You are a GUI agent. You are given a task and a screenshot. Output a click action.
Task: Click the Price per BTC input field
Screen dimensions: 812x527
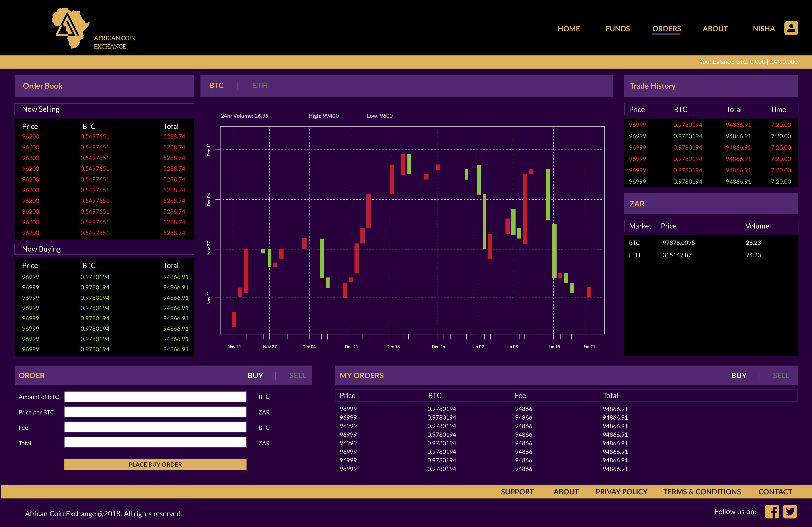click(155, 412)
